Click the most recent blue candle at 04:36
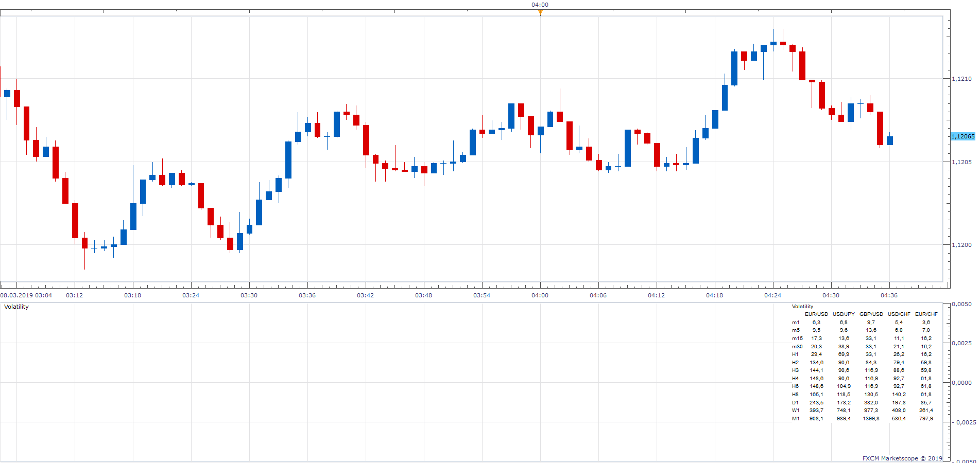980x463 pixels. pos(890,140)
